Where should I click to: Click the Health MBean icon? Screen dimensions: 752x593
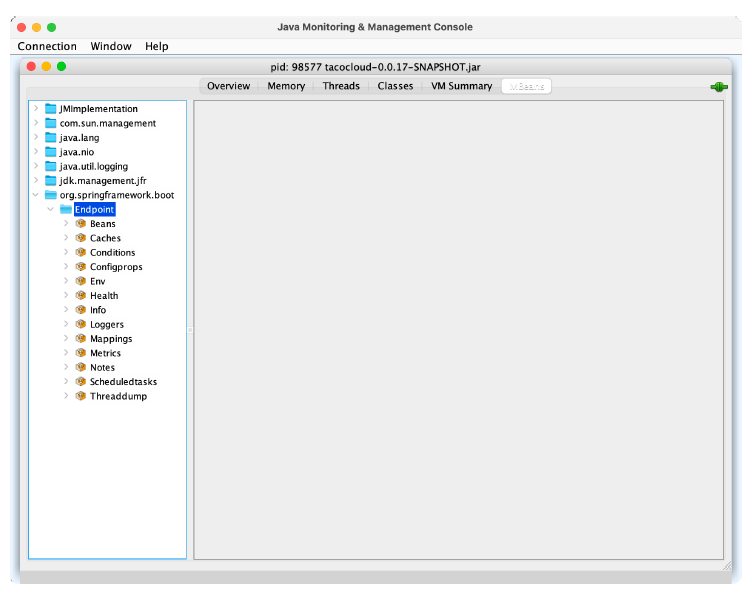[81, 296]
